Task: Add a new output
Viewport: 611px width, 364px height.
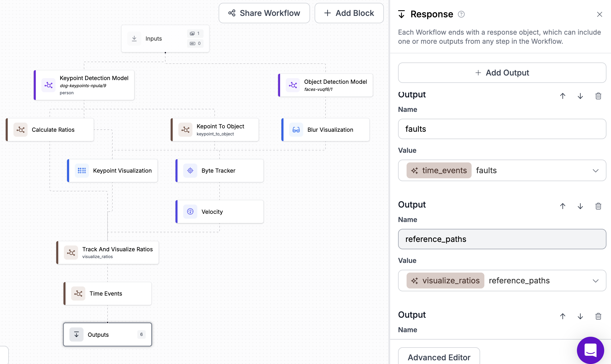Action: point(502,73)
